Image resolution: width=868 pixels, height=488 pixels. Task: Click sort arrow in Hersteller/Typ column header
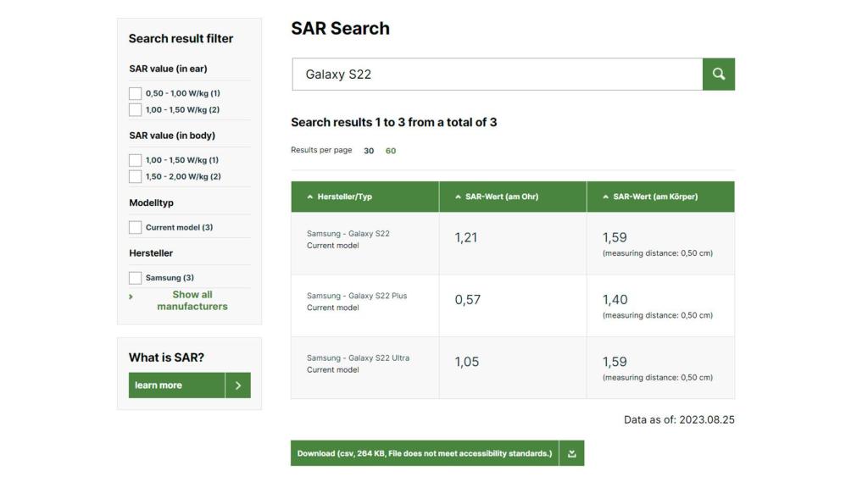(310, 197)
